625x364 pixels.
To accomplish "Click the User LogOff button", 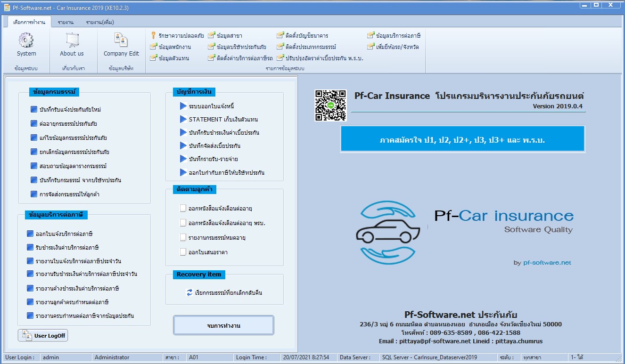I will [x=43, y=336].
